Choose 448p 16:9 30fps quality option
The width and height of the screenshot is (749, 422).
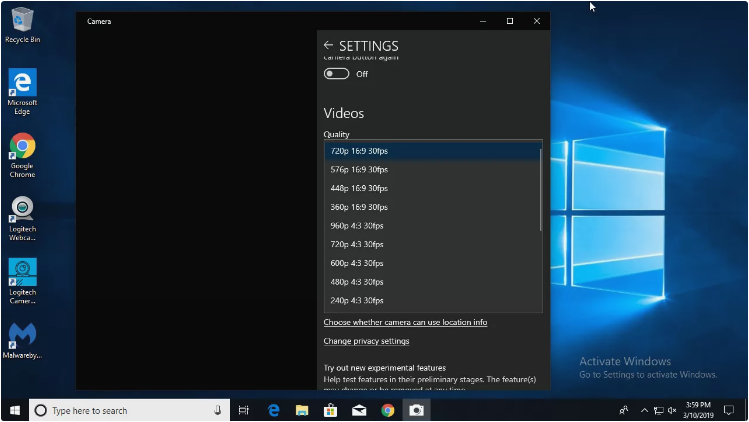click(432, 188)
